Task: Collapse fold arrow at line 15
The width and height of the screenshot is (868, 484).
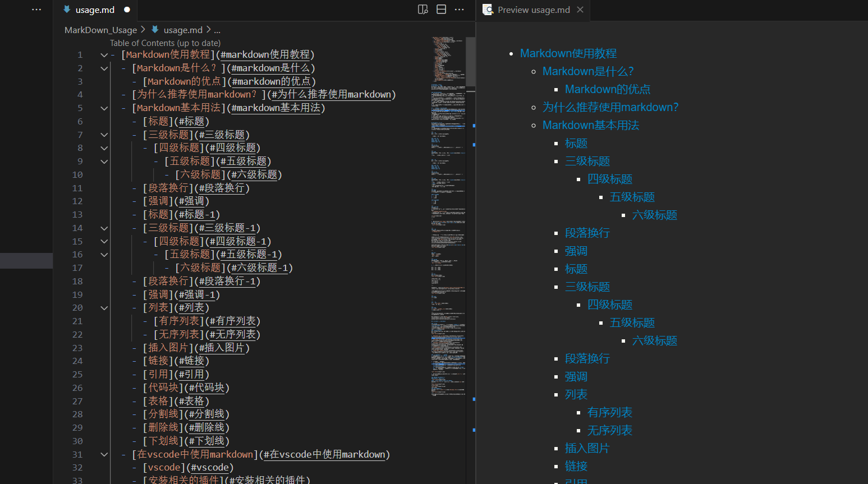Action: 104,242
